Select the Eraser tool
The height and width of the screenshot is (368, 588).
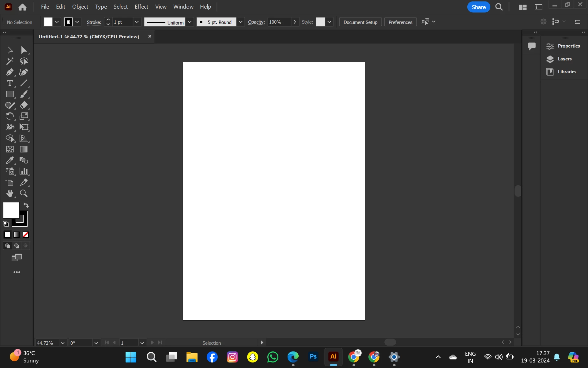tap(24, 105)
